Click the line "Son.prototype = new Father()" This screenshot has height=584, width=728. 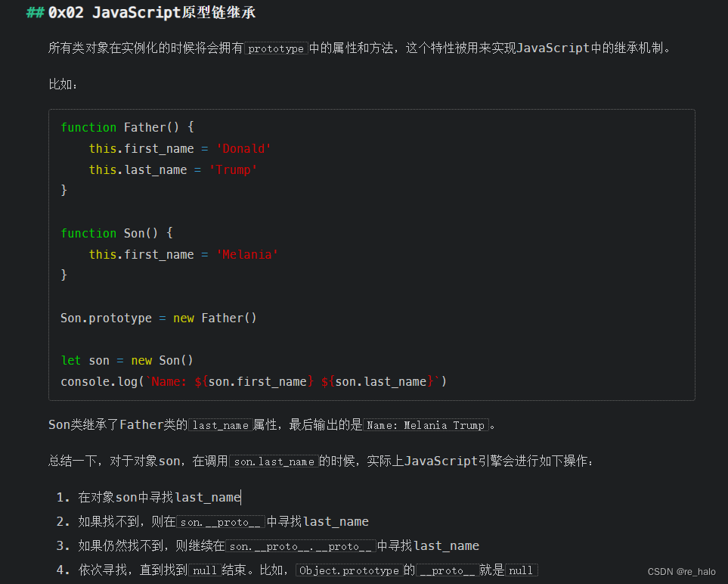[159, 318]
